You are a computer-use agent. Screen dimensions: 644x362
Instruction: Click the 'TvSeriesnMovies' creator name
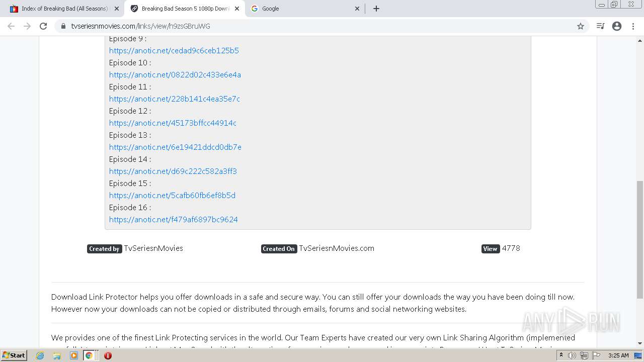[x=153, y=248]
